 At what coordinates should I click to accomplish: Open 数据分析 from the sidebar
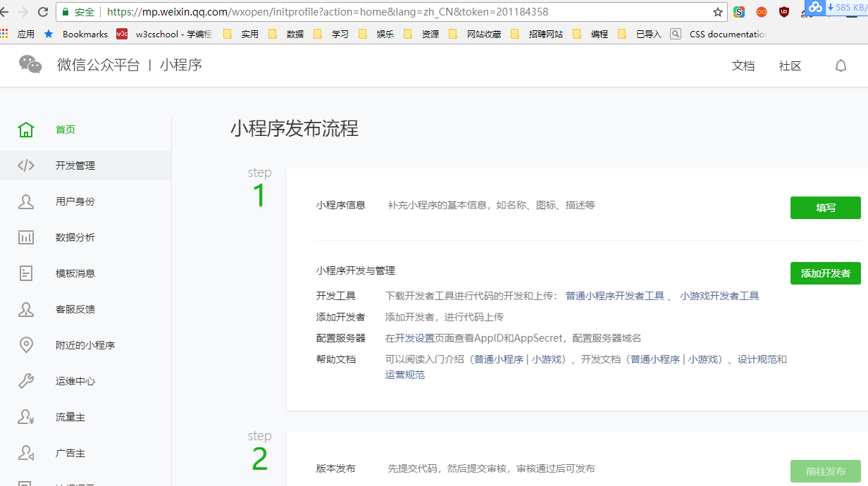[x=85, y=237]
